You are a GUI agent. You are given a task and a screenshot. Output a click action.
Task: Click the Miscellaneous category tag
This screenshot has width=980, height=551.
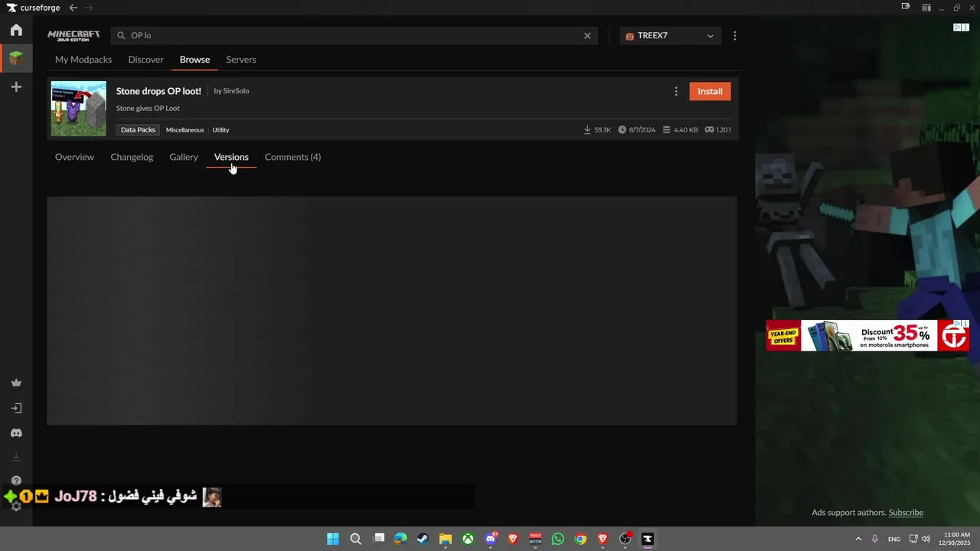[x=185, y=130]
